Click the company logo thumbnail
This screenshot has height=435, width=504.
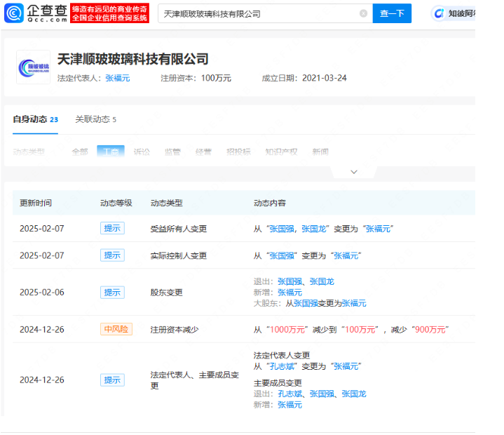tap(33, 67)
